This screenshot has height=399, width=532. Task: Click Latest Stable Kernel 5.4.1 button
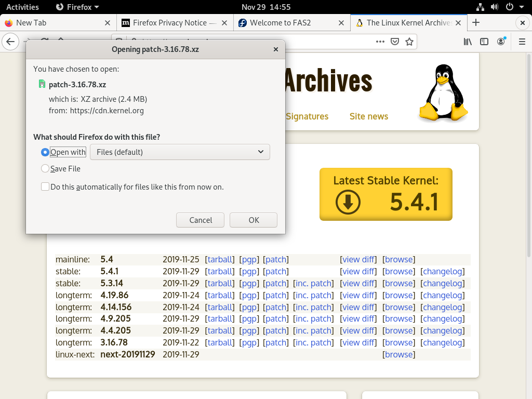point(386,194)
